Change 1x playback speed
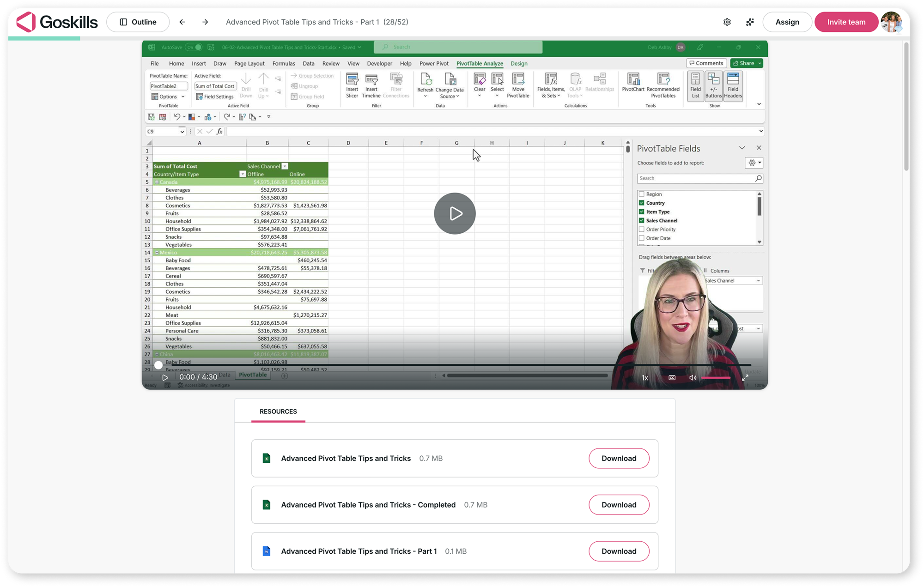The width and height of the screenshot is (924, 587). click(645, 378)
